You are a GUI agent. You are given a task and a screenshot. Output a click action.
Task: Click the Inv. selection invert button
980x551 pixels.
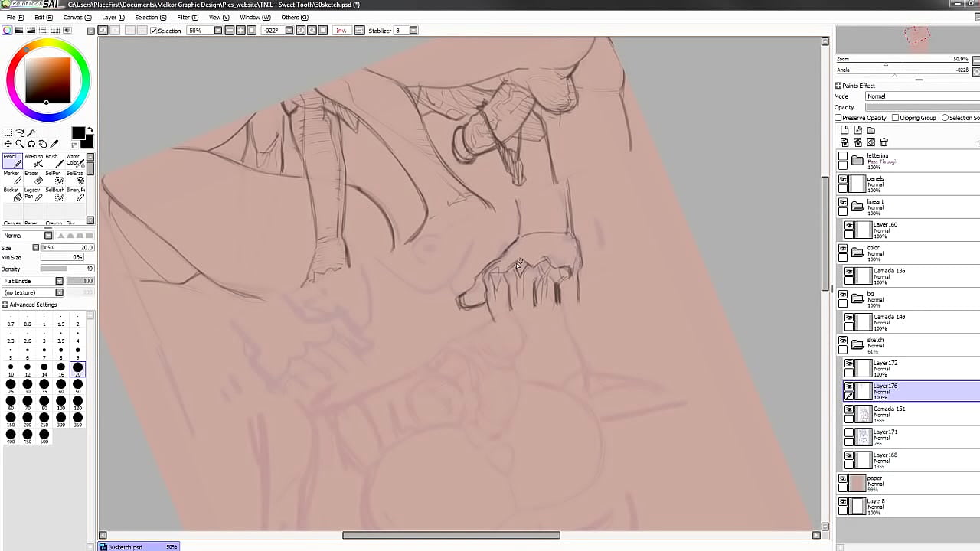[341, 31]
